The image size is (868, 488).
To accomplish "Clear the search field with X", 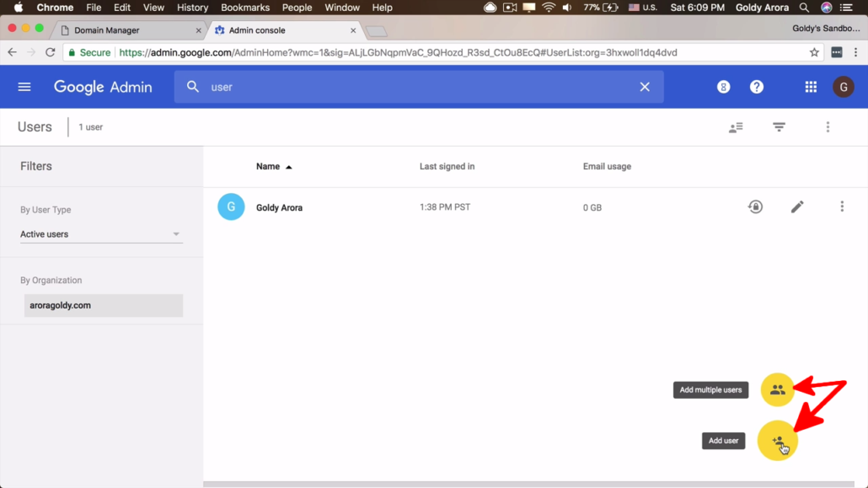I will 645,87.
